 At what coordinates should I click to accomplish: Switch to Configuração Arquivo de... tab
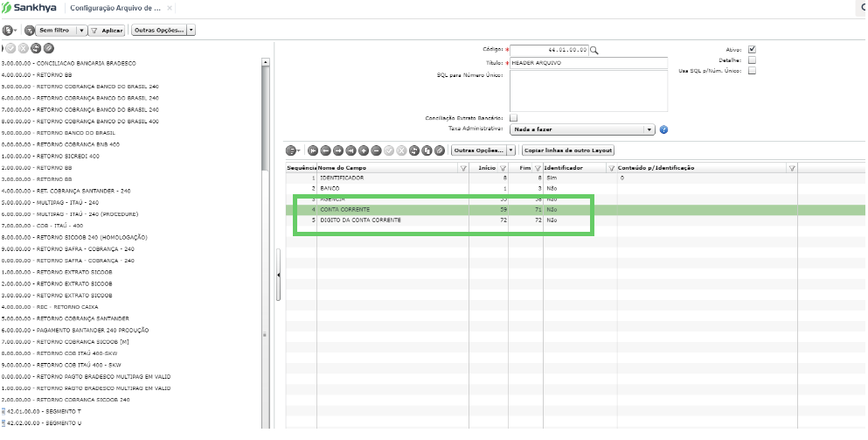pos(115,9)
